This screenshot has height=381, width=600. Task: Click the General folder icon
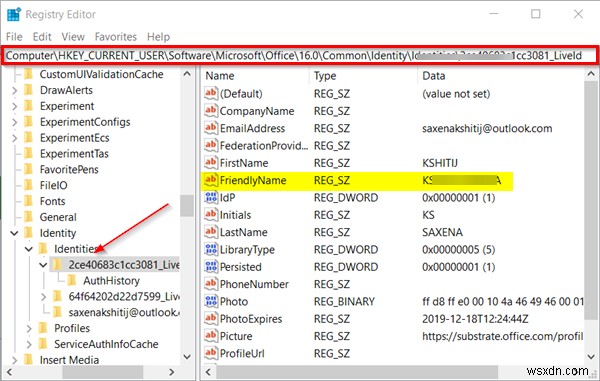click(28, 217)
